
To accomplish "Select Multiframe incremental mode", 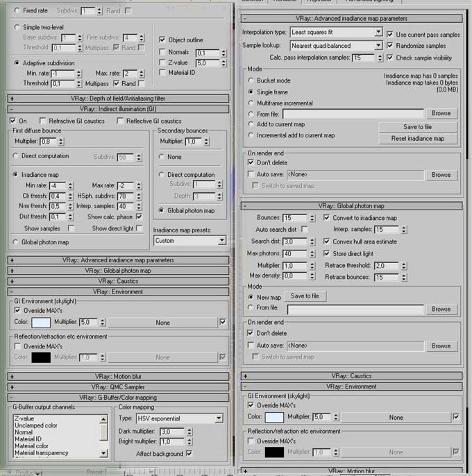I will (251, 103).
